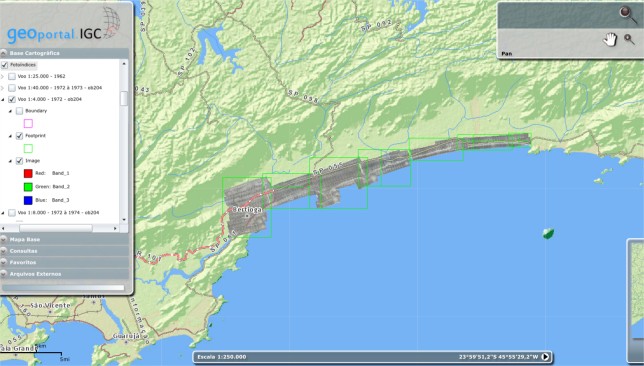Select the Pan hand tool

click(610, 40)
